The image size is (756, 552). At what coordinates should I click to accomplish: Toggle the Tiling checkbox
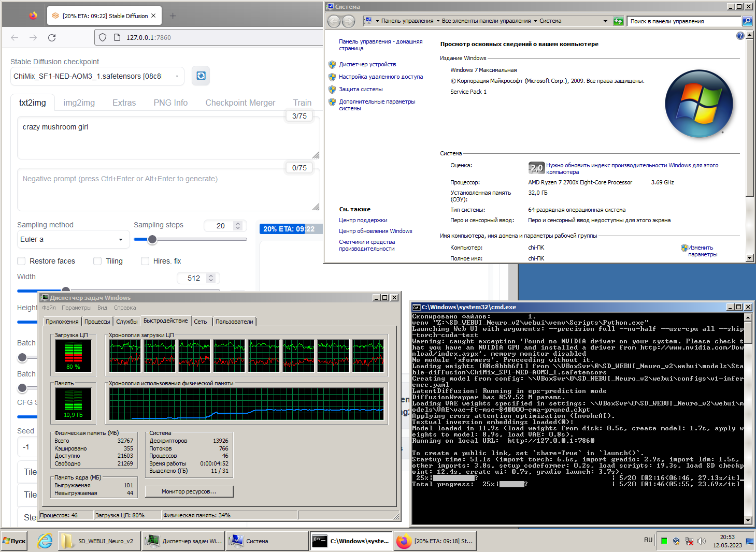tap(97, 261)
